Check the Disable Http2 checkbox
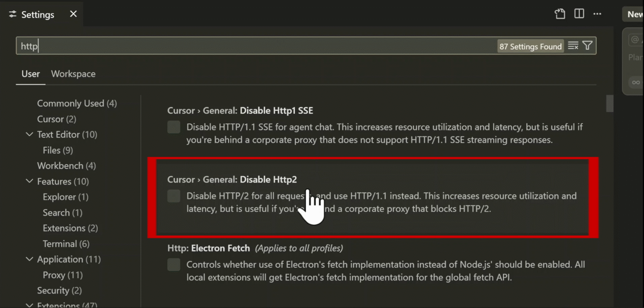Screen dimensions: 644x308 (x=174, y=196)
